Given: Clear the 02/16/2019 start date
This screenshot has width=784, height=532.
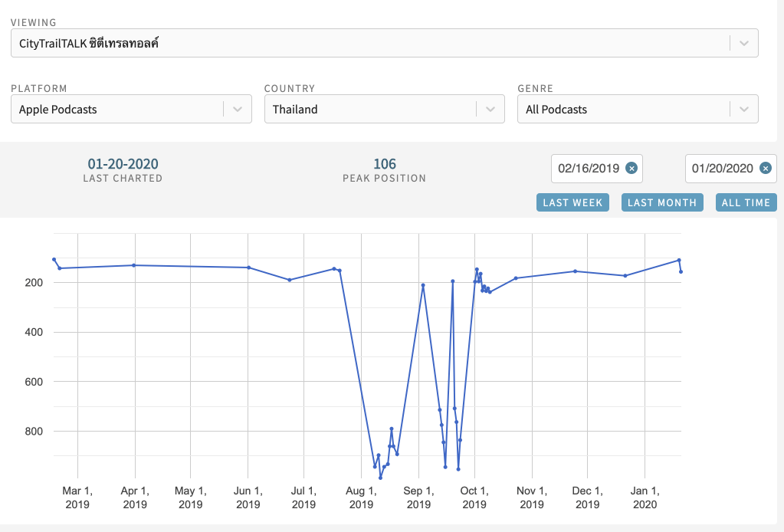Looking at the screenshot, I should coord(631,169).
